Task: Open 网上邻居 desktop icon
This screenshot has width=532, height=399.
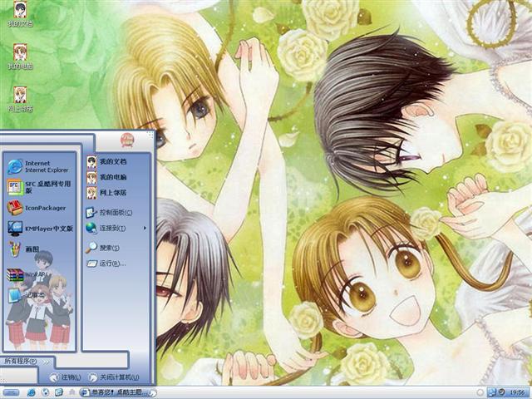Action: 20,100
